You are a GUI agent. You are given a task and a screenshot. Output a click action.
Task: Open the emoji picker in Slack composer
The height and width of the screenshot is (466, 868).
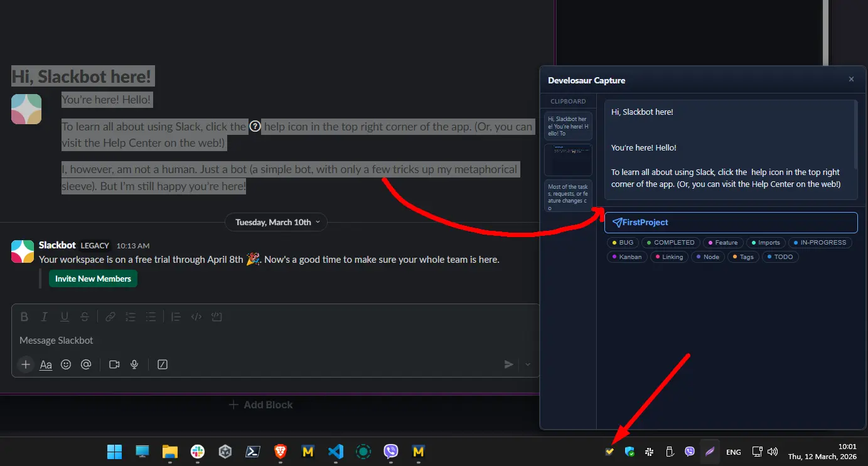(66, 364)
